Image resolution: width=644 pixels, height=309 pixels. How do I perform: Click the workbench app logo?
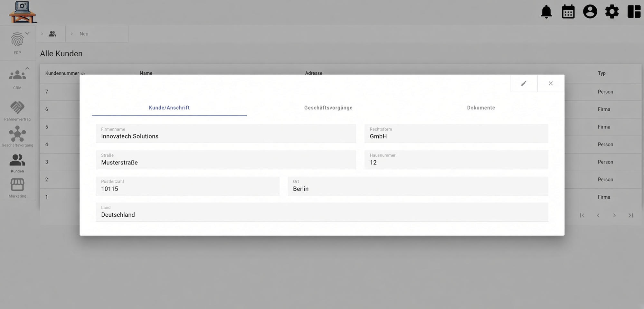(x=23, y=12)
